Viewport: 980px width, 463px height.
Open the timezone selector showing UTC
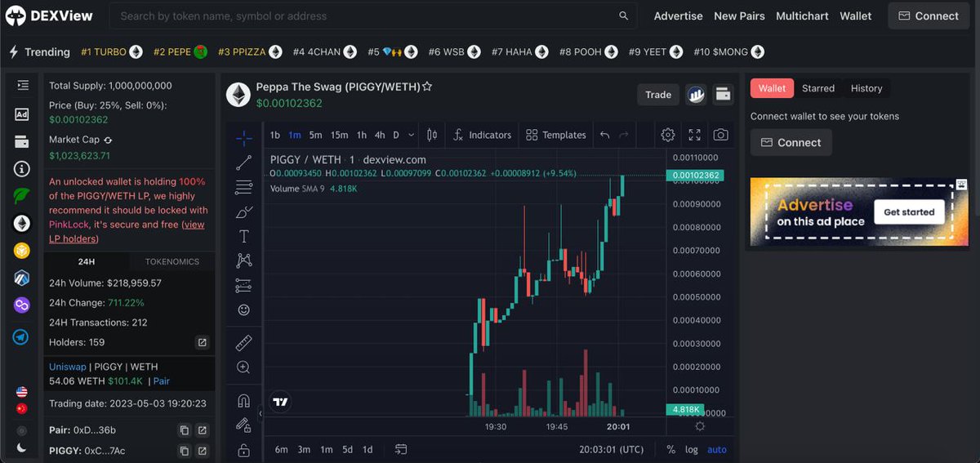(612, 449)
